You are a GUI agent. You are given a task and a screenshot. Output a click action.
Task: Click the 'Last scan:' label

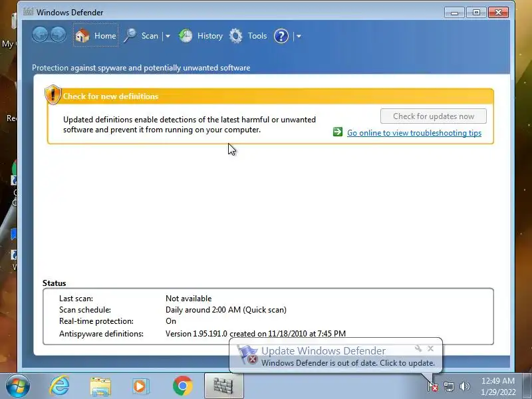pos(76,298)
